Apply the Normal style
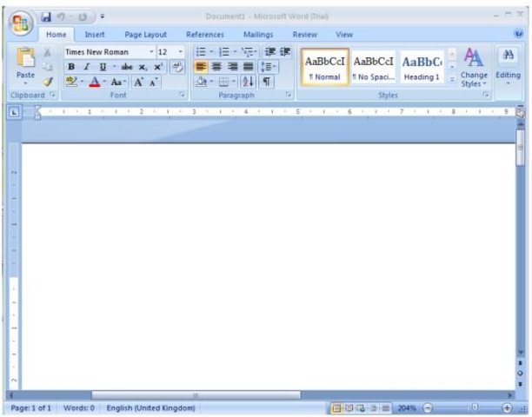 [325, 67]
